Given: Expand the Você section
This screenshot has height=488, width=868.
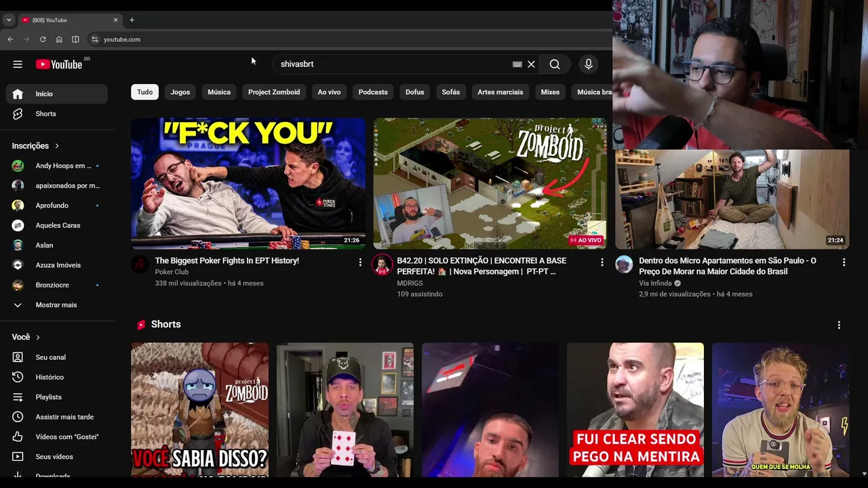Looking at the screenshot, I should (26, 337).
